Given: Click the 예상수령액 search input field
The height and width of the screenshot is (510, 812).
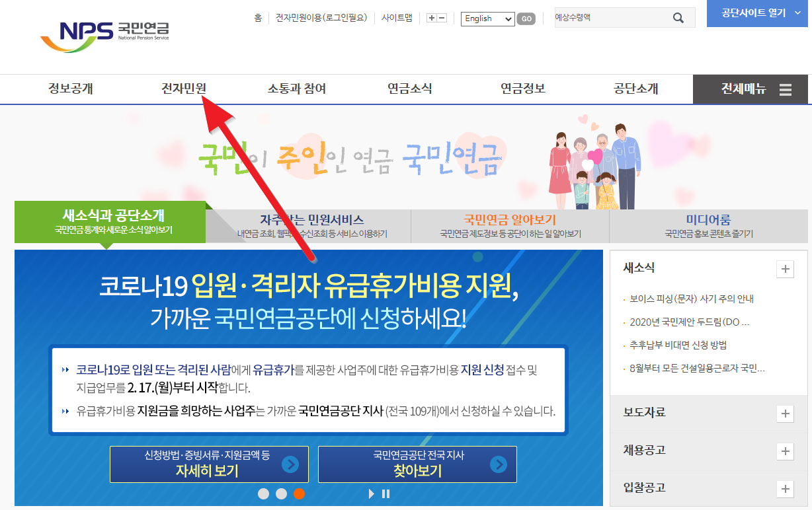Looking at the screenshot, I should click(612, 18).
